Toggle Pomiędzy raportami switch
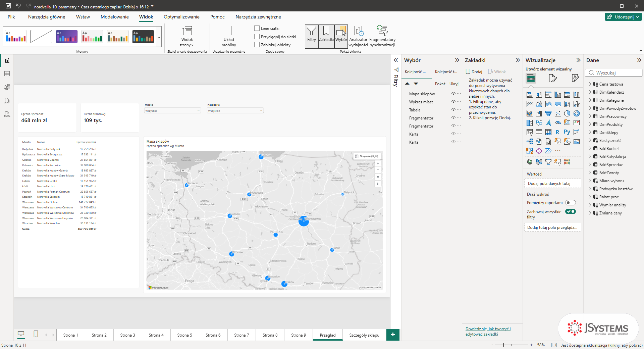 point(570,203)
